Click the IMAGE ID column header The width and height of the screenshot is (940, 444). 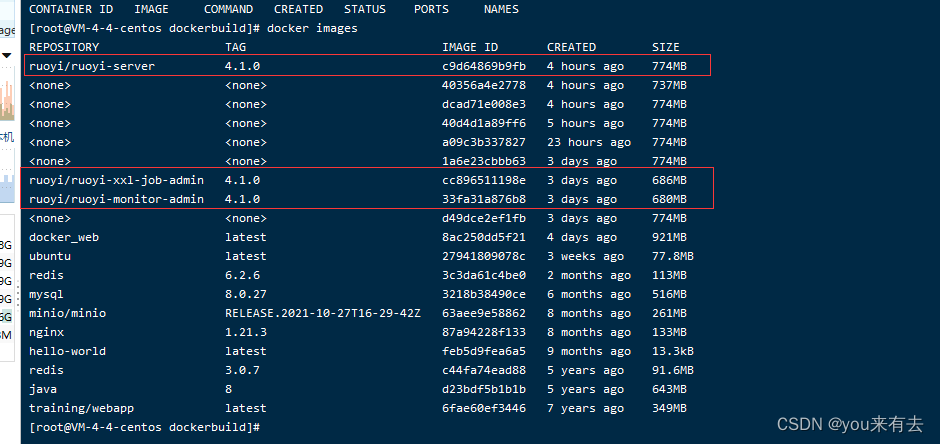click(470, 47)
